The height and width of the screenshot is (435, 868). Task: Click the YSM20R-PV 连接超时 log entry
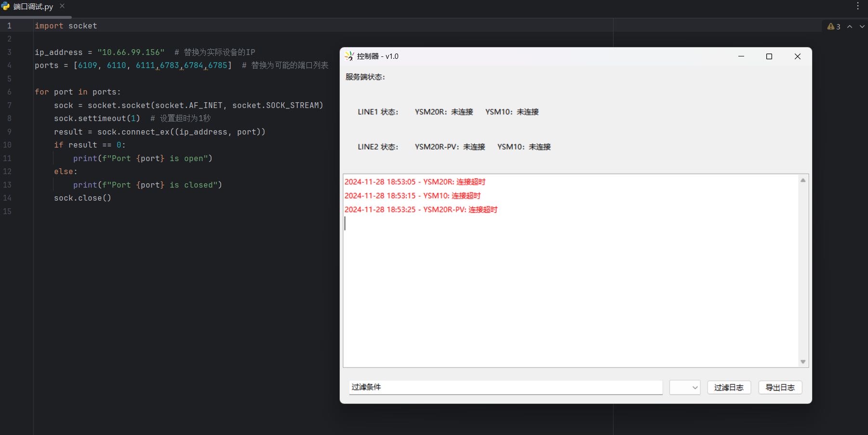[421, 210]
